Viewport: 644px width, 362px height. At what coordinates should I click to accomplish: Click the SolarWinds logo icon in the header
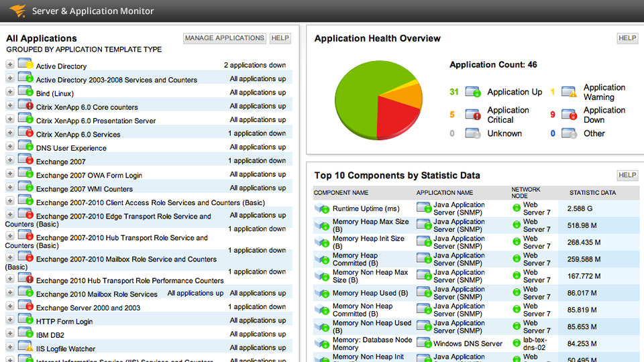[x=17, y=10]
